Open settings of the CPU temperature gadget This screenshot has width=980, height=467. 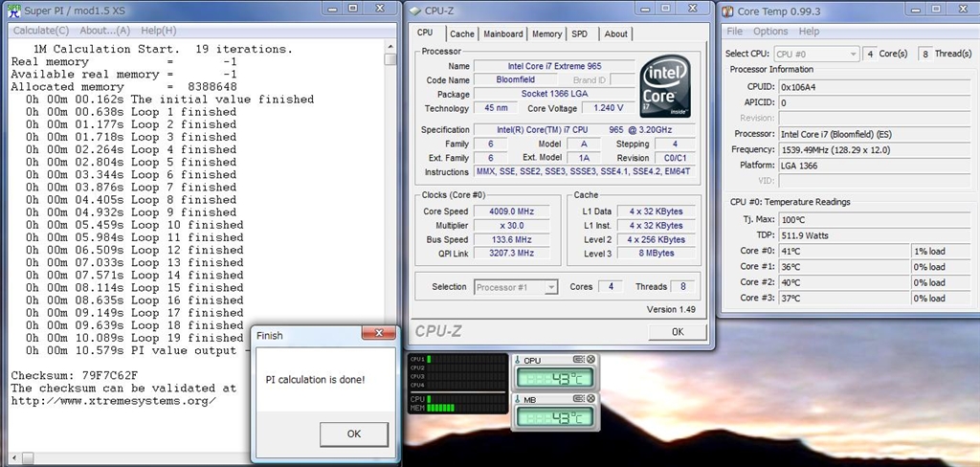[x=578, y=360]
